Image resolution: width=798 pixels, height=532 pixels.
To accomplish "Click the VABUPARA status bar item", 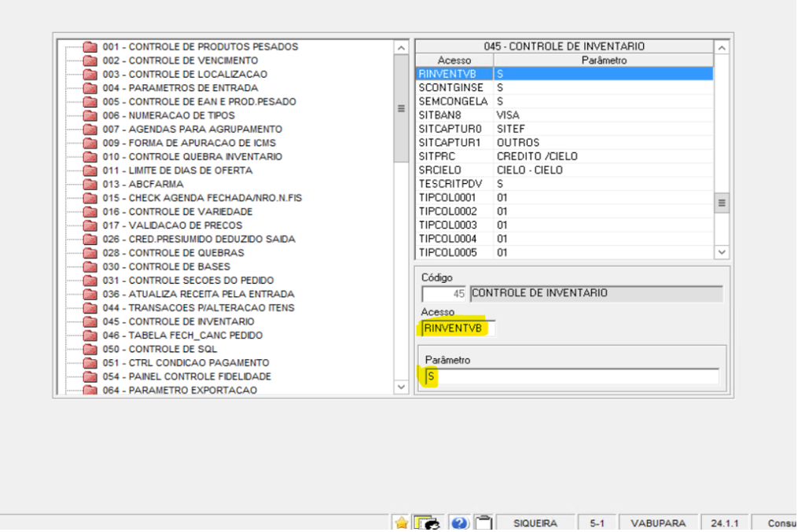I will [658, 523].
